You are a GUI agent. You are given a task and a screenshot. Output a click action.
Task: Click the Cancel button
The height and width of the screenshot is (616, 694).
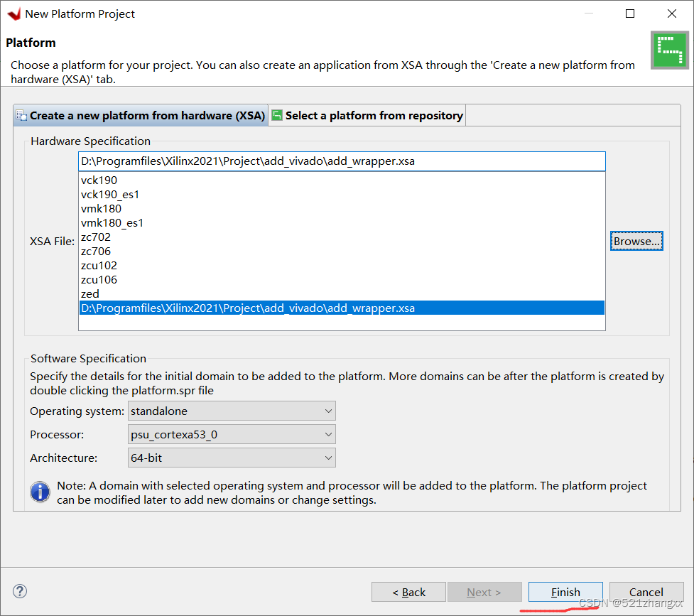646,592
